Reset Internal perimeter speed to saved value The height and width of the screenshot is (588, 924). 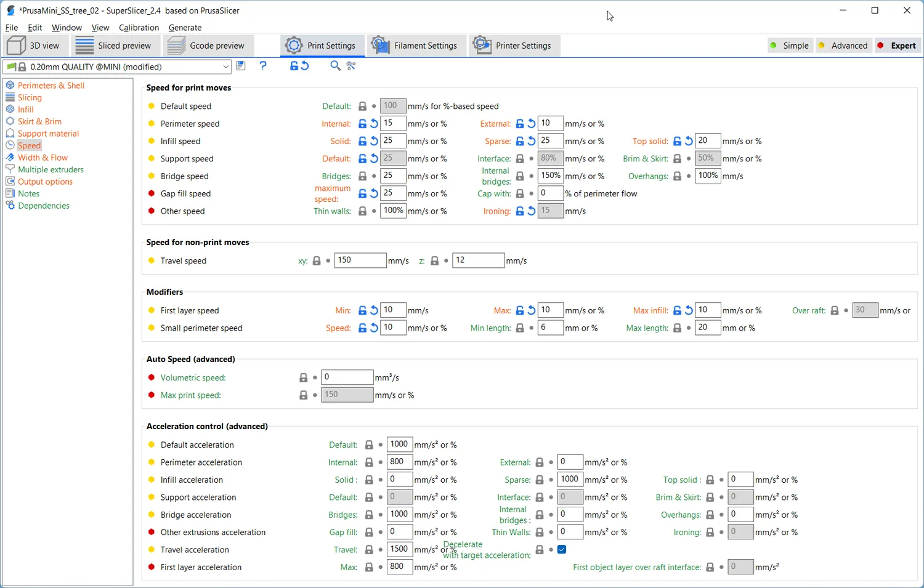[374, 124]
